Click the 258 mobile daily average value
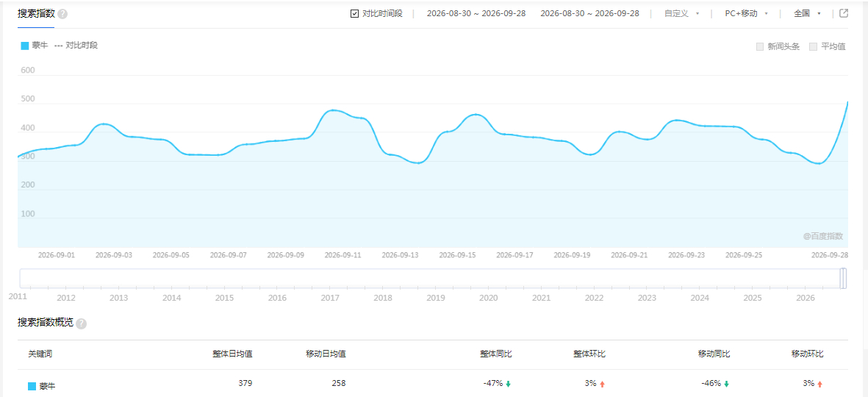Screen dimensions: 868x397 339,382
